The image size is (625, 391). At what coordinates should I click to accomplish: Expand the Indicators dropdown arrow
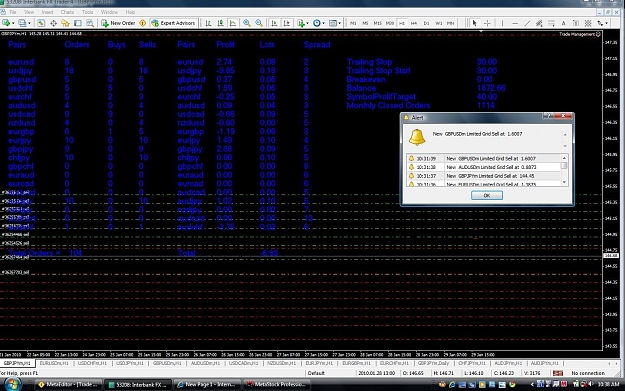click(307, 23)
